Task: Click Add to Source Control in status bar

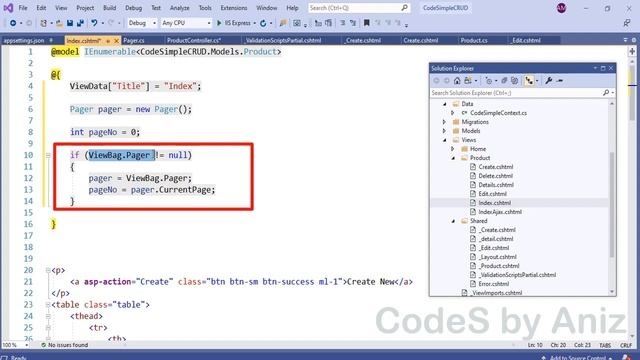Action: (x=577, y=358)
